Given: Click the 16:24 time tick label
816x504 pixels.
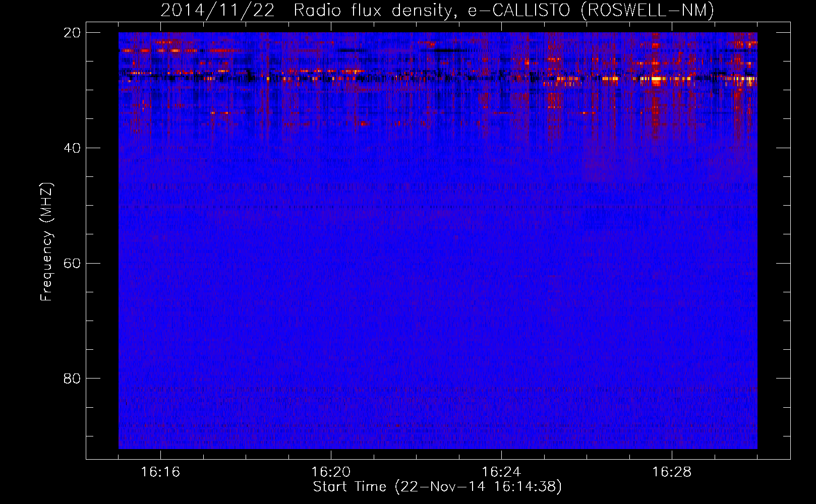Looking at the screenshot, I should point(501,472).
